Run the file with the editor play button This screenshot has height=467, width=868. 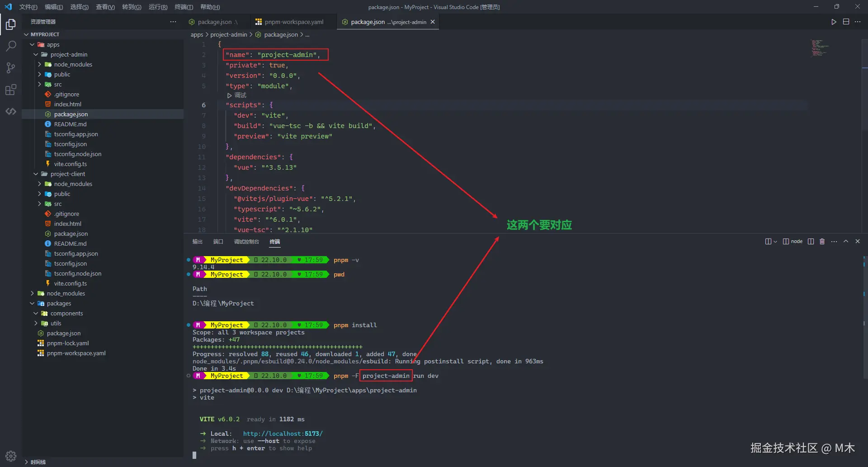pos(834,22)
